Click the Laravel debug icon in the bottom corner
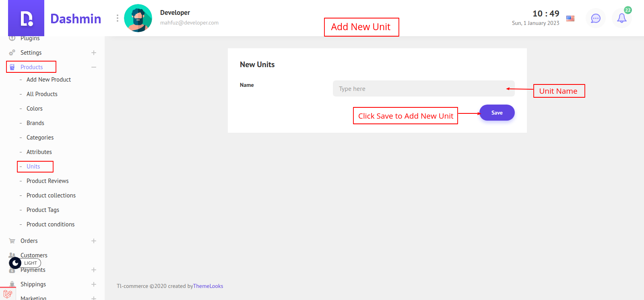Image resolution: width=644 pixels, height=300 pixels. point(8,294)
